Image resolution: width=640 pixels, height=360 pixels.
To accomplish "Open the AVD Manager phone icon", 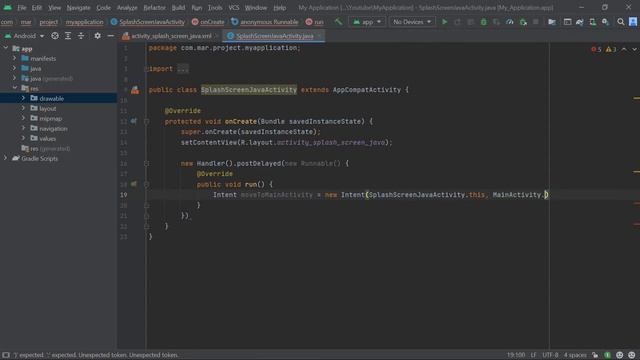I will pyautogui.click(x=592, y=22).
